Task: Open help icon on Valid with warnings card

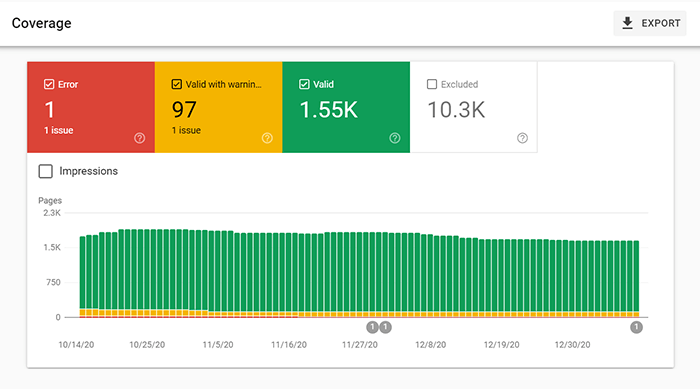Action: click(x=267, y=138)
